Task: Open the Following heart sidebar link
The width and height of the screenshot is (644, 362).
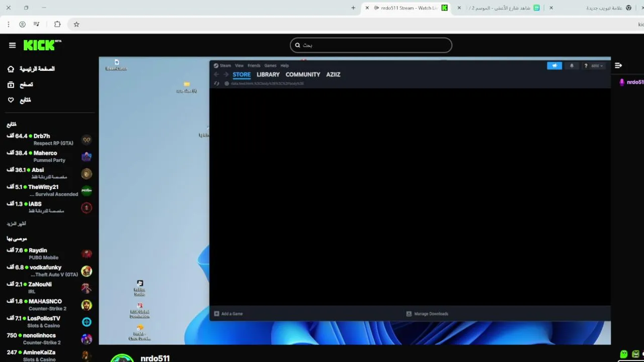Action: click(19, 100)
